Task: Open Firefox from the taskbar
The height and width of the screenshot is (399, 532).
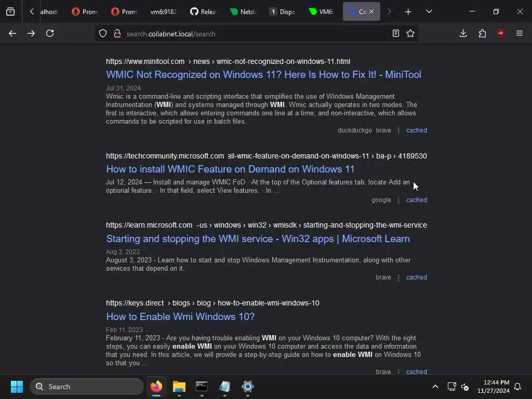Action: click(x=156, y=387)
